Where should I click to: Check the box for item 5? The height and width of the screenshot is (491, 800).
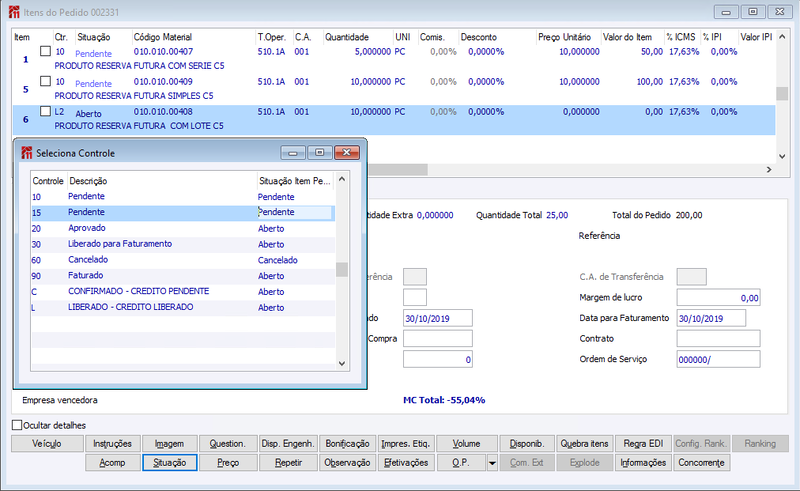click(45, 81)
